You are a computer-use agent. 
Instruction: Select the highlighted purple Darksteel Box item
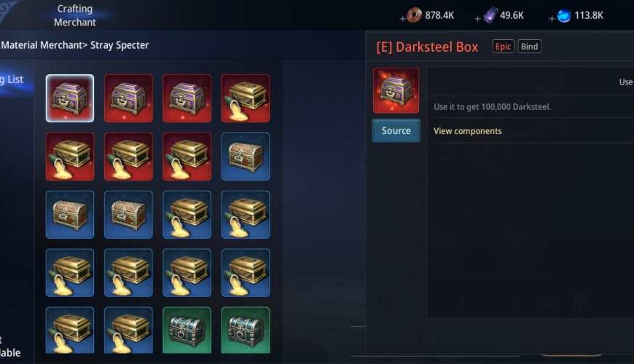(x=70, y=98)
